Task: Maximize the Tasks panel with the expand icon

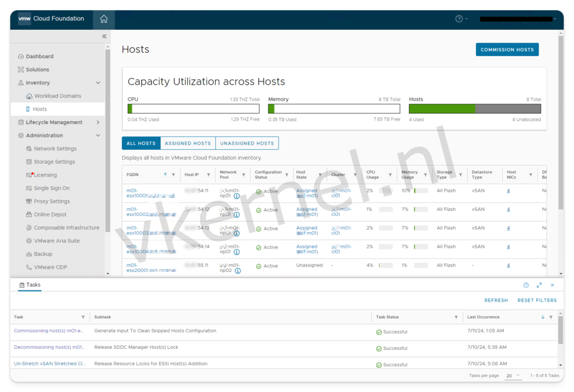Action: pyautogui.click(x=539, y=285)
